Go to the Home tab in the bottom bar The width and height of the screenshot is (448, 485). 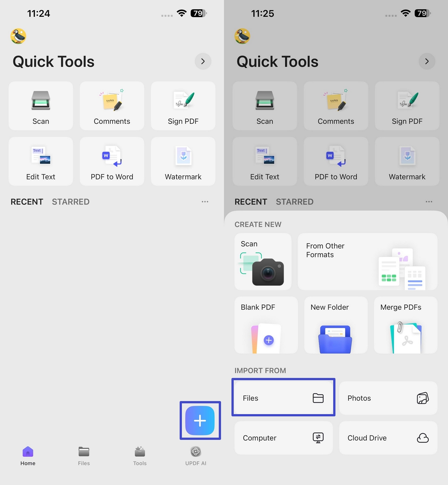[28, 456]
